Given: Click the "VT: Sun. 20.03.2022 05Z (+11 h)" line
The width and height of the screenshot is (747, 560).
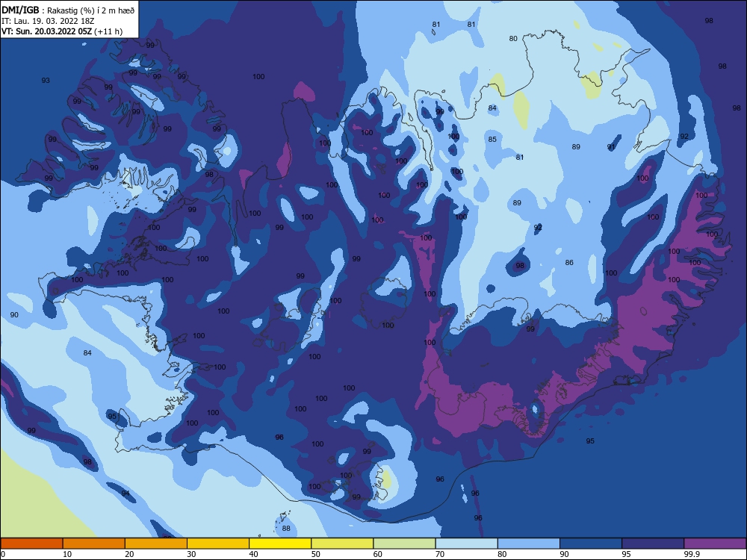Looking at the screenshot, I should click(62, 31).
